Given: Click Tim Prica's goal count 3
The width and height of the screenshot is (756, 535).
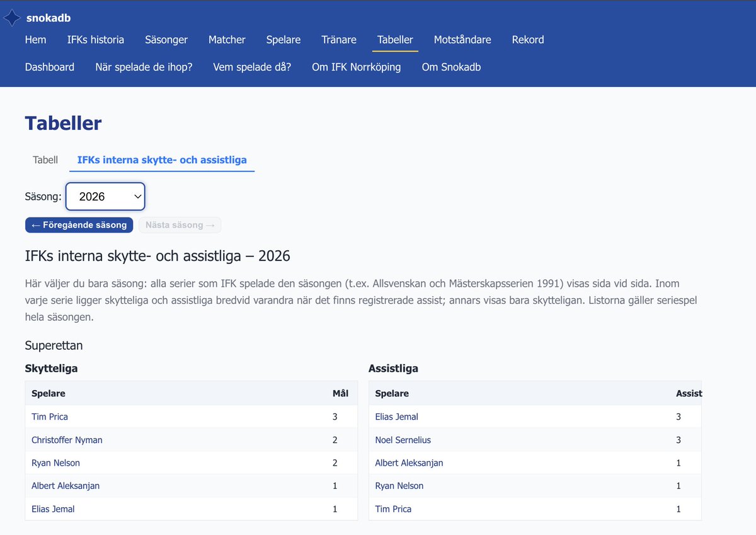Looking at the screenshot, I should (335, 417).
